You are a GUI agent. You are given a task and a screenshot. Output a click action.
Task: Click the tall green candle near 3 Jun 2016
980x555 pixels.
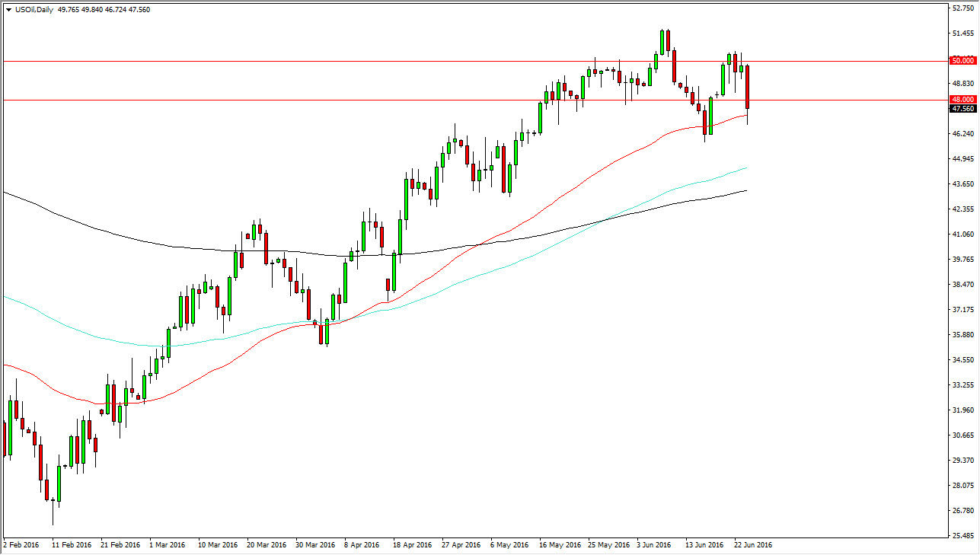[662, 42]
